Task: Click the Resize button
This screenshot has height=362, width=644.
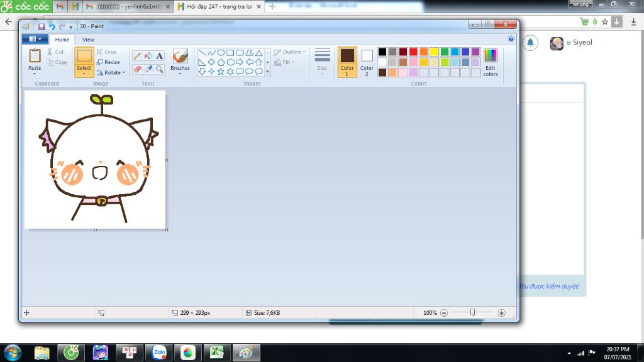Action: [108, 62]
